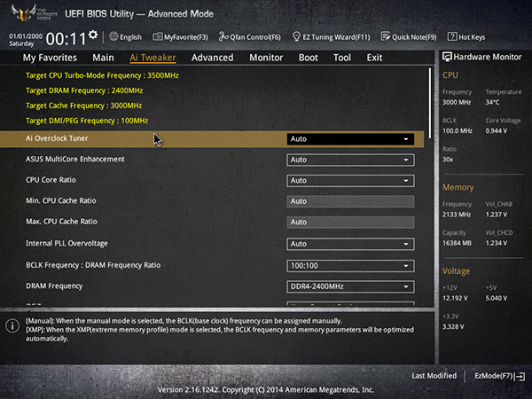Open Quick Note(F9)
Screen dimensions: 532x399
tap(409, 37)
